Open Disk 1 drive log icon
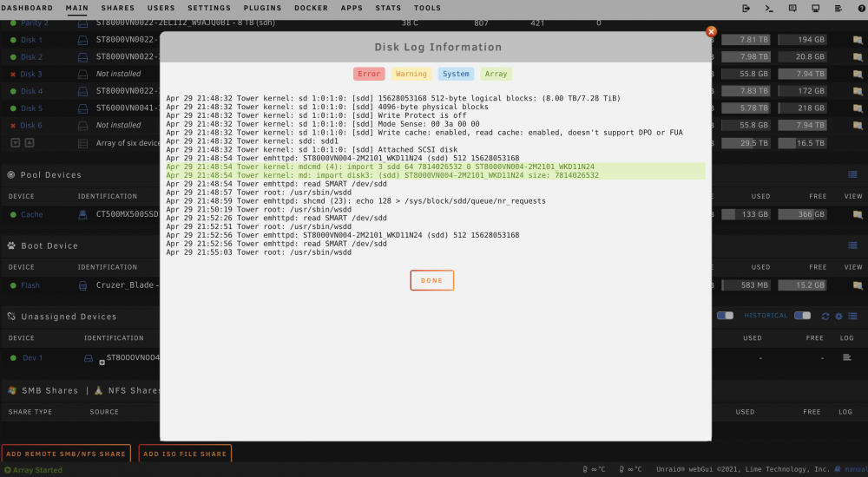868x477 pixels. [x=82, y=40]
